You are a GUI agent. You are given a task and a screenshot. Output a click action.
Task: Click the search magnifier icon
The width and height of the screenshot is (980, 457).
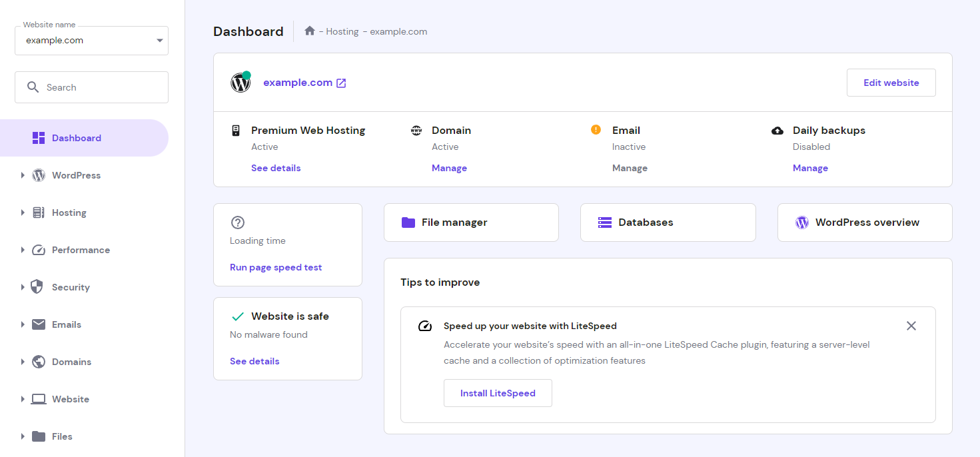[x=33, y=87]
